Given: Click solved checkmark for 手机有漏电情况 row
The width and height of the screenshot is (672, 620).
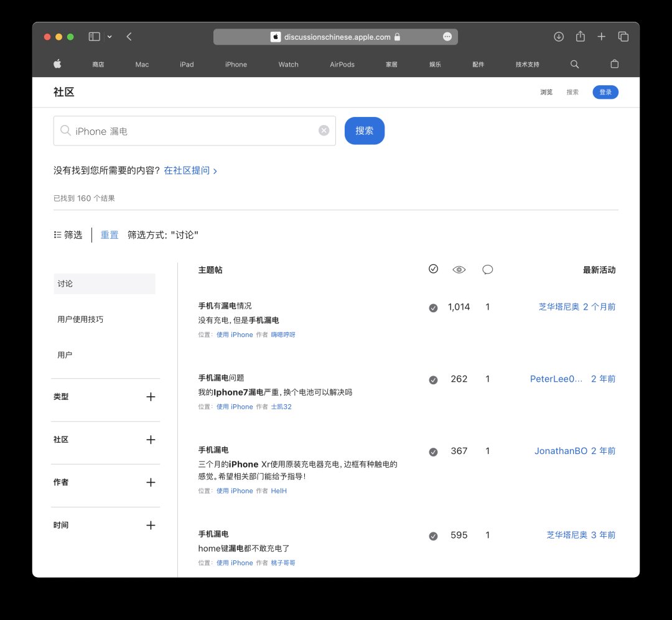Looking at the screenshot, I should point(433,308).
